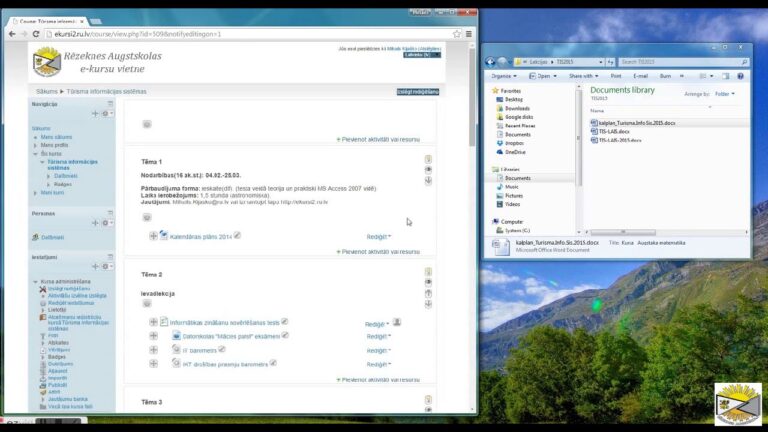Click the move handle beside IT barometrs
Viewport: 768px width, 432px height.
coord(153,350)
